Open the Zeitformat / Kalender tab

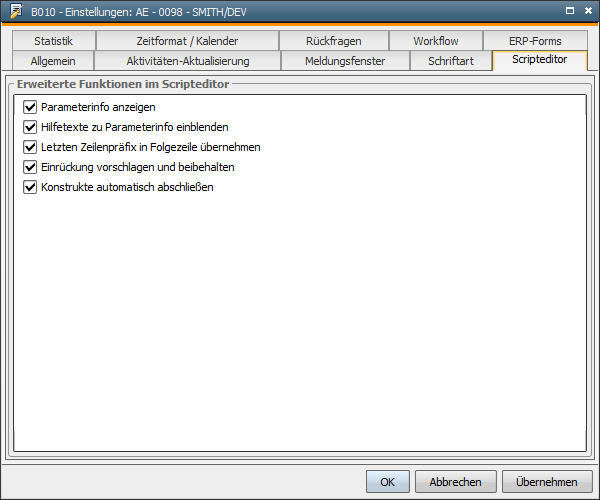point(187,41)
